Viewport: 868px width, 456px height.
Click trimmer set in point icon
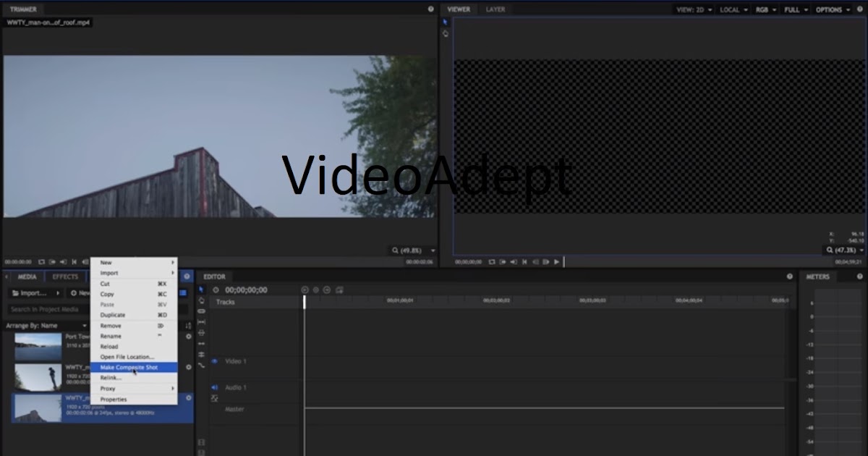[x=52, y=262]
